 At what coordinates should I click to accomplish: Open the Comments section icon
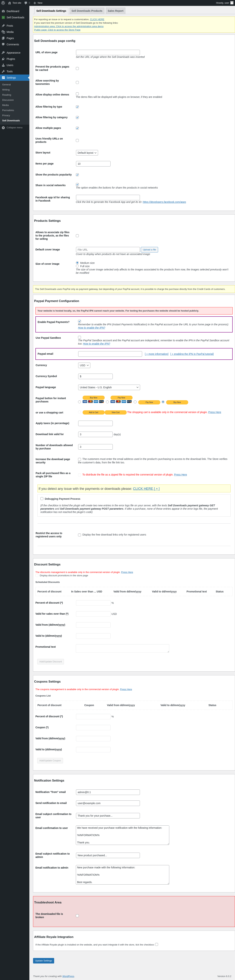click(3, 44)
